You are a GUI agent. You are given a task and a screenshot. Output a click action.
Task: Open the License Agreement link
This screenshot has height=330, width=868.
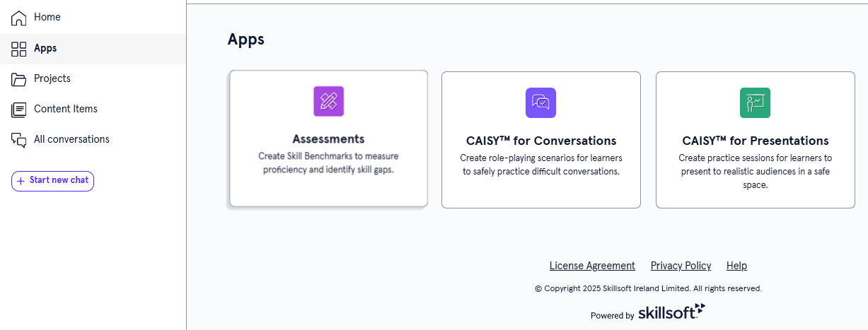[592, 266]
